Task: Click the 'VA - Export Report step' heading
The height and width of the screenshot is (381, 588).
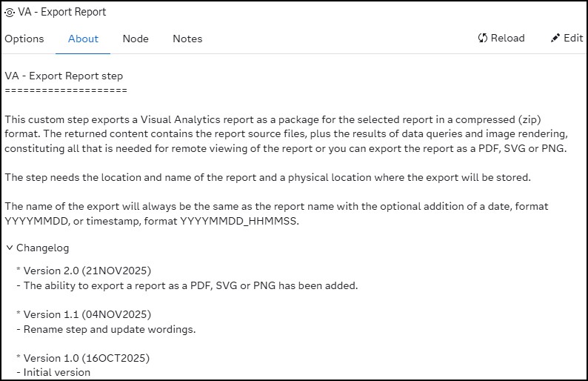Action: pyautogui.click(x=64, y=76)
